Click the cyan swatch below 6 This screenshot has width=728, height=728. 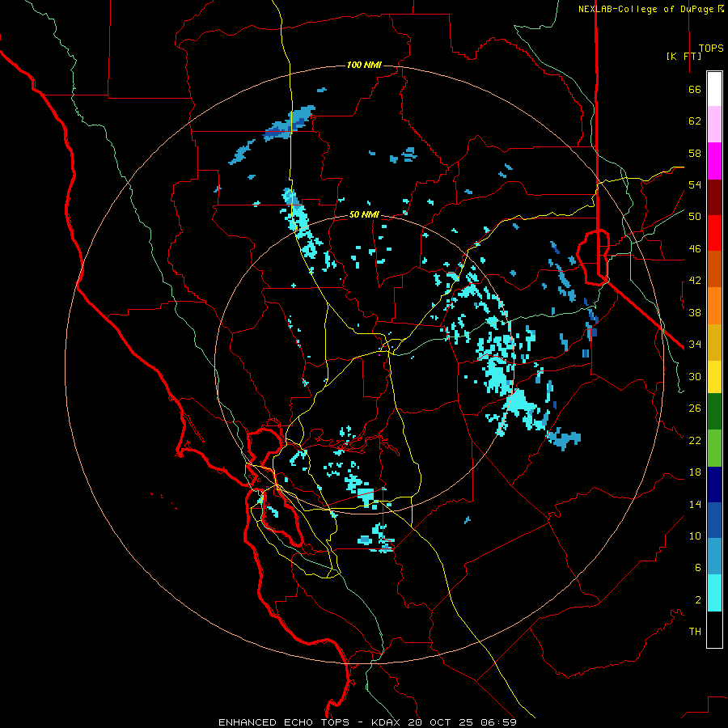pos(714,593)
